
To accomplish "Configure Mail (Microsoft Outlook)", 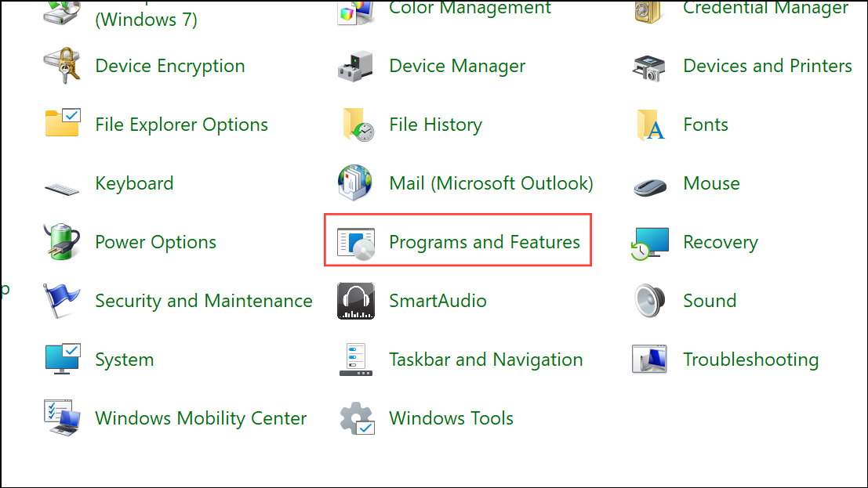I will pyautogui.click(x=491, y=183).
